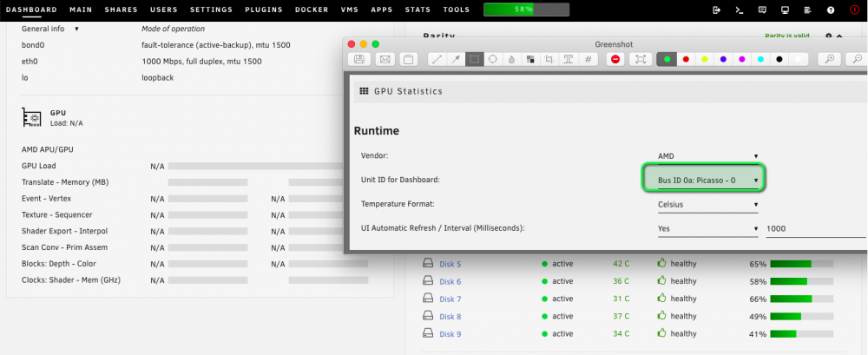
Task: Choose the black color swatch in Greenshot
Action: (779, 59)
